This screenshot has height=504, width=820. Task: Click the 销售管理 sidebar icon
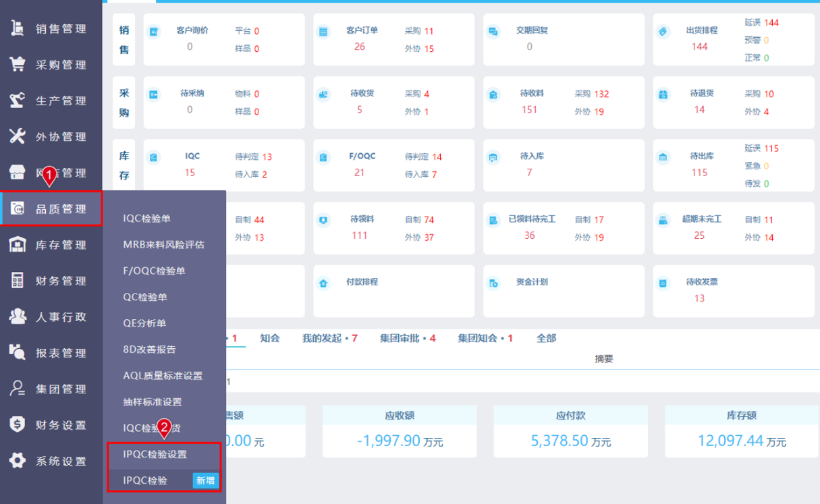[x=17, y=28]
